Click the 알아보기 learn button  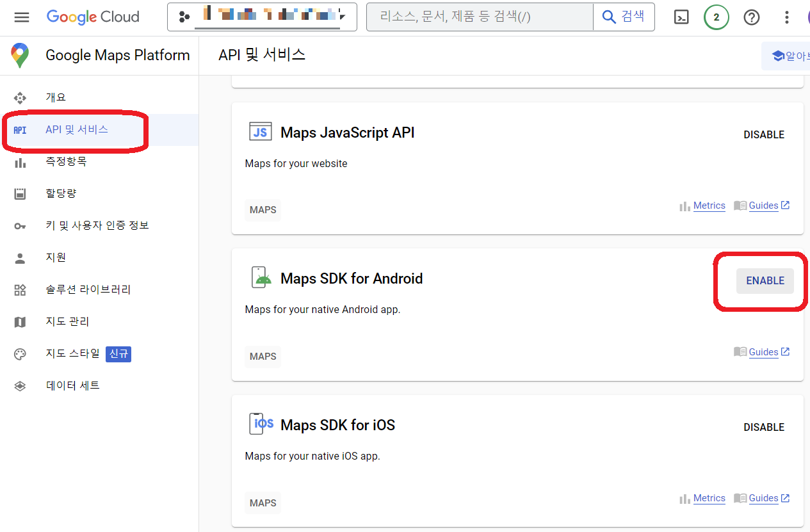(786, 56)
